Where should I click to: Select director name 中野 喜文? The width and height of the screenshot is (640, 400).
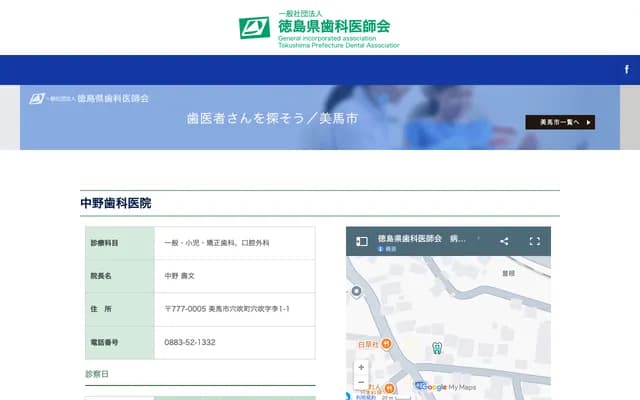point(180,276)
